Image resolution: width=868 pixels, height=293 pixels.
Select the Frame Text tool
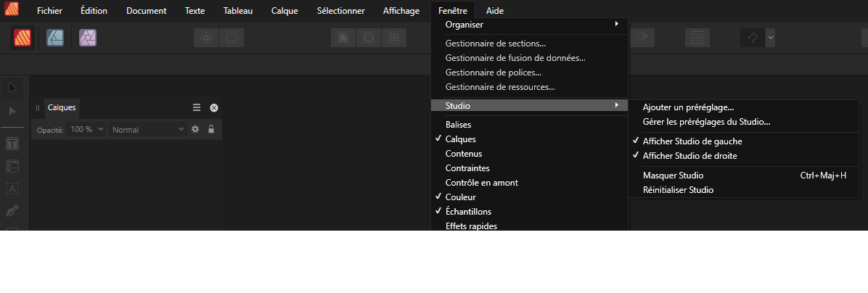[12, 144]
